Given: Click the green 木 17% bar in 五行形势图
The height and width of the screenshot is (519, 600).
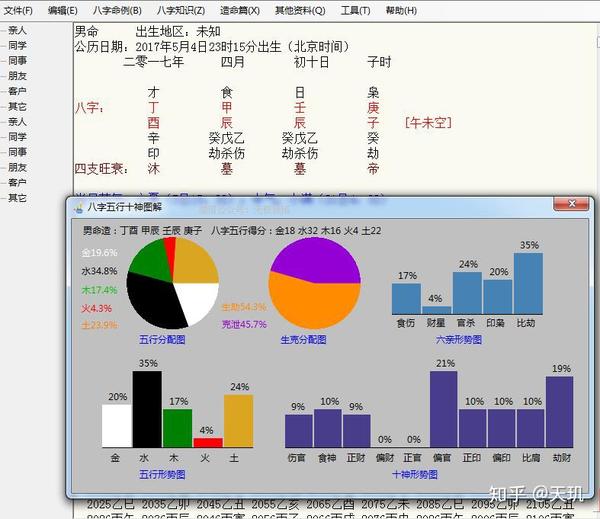Looking at the screenshot, I should click(178, 428).
